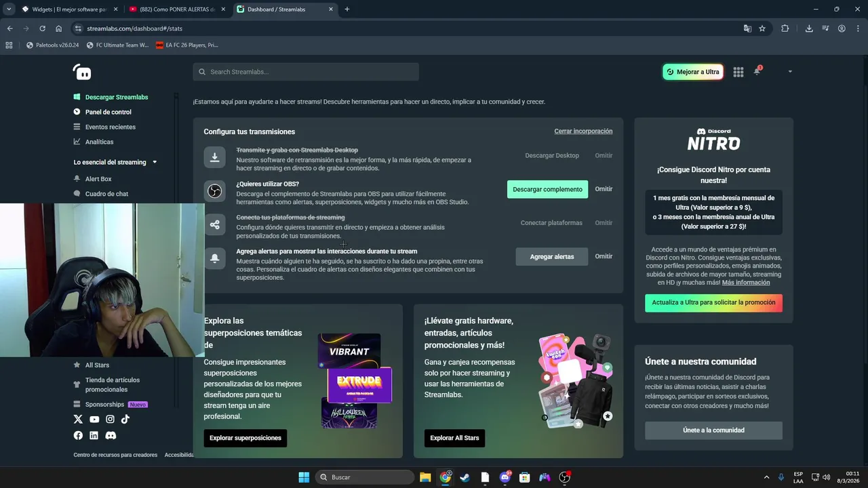Image resolution: width=868 pixels, height=488 pixels.
Task: Open the notifications bell icon
Action: [x=757, y=71]
